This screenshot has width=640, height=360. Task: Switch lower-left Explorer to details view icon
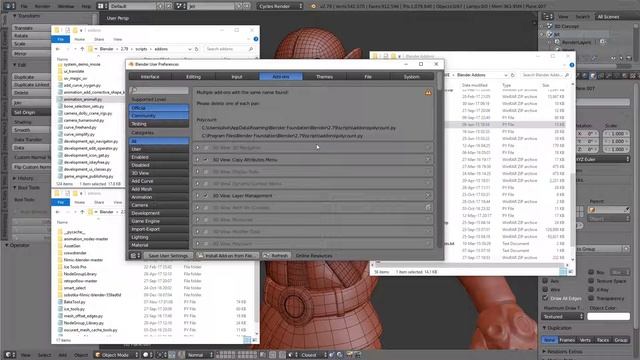point(247,340)
